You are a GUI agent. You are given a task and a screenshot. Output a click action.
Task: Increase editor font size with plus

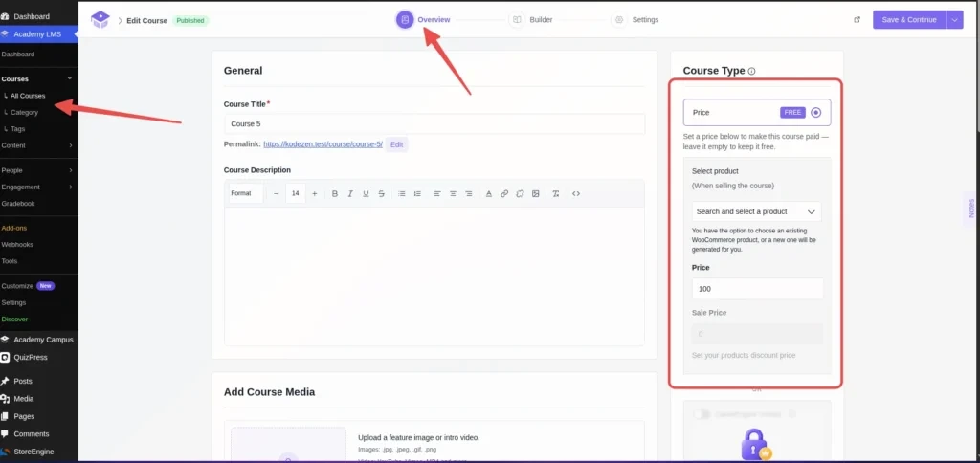[314, 193]
